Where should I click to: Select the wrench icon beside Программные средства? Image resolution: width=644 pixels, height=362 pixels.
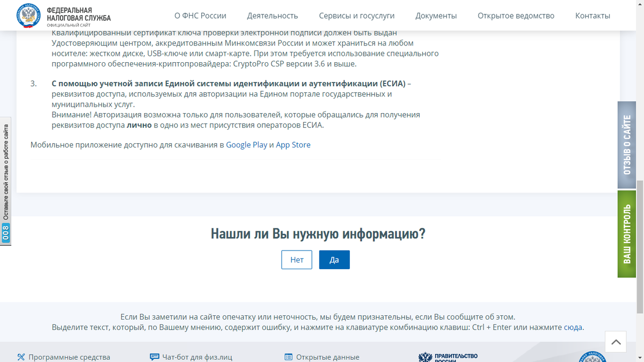[x=21, y=356]
